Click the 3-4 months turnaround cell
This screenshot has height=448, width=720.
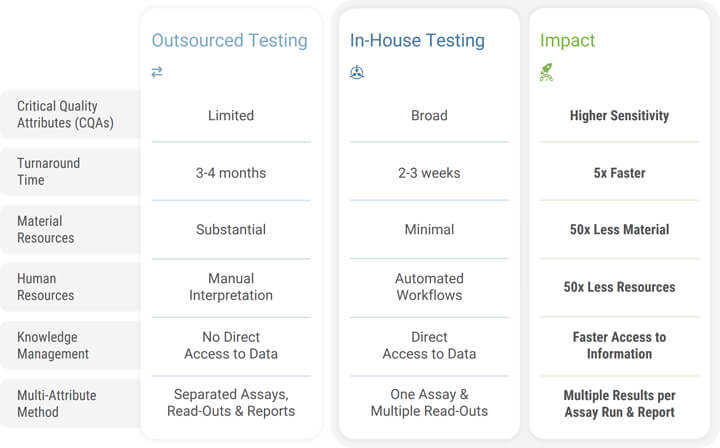[231, 173]
